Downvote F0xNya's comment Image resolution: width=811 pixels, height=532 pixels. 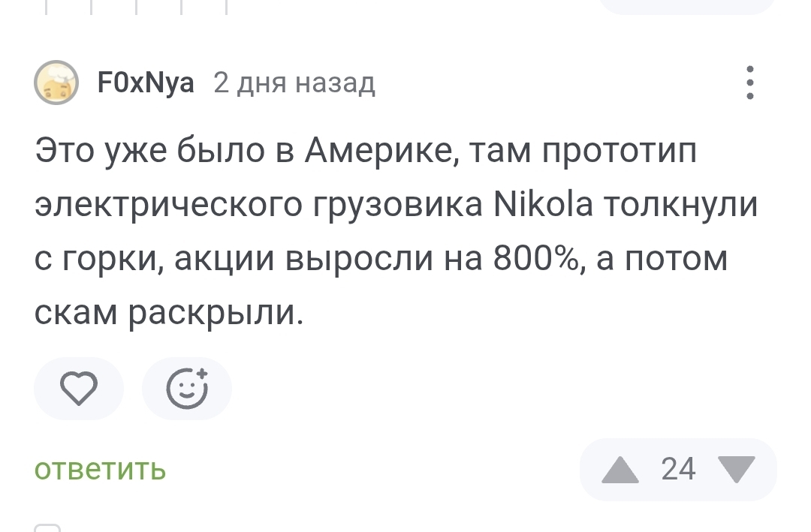pos(737,470)
